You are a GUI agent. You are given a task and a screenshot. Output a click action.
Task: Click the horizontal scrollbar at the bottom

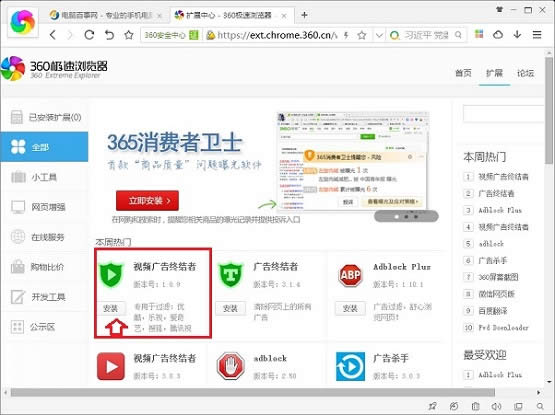click(252, 392)
